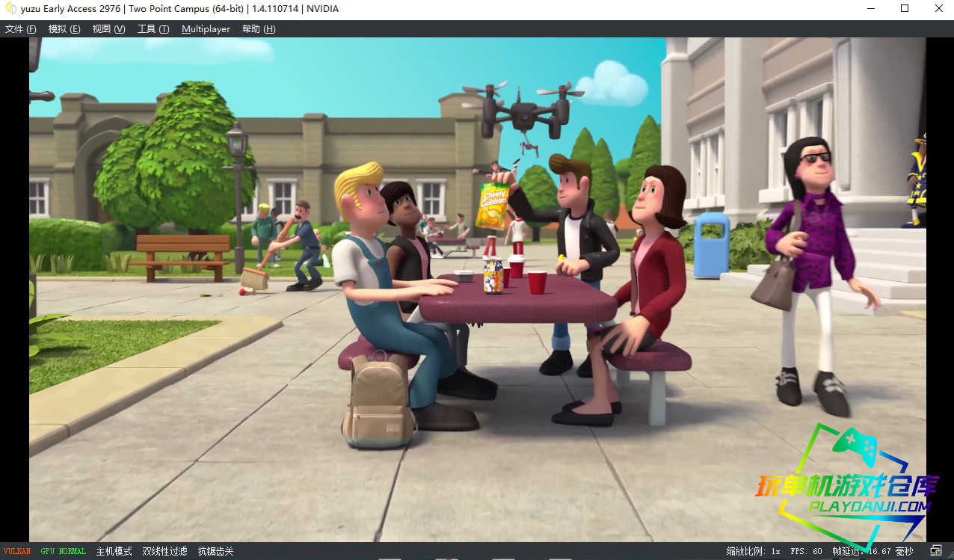Open the Multiplayer menu
The image size is (954, 560).
pyautogui.click(x=206, y=29)
